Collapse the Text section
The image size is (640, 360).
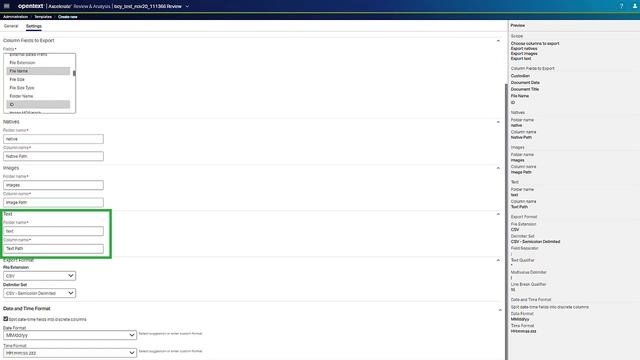pyautogui.click(x=498, y=214)
